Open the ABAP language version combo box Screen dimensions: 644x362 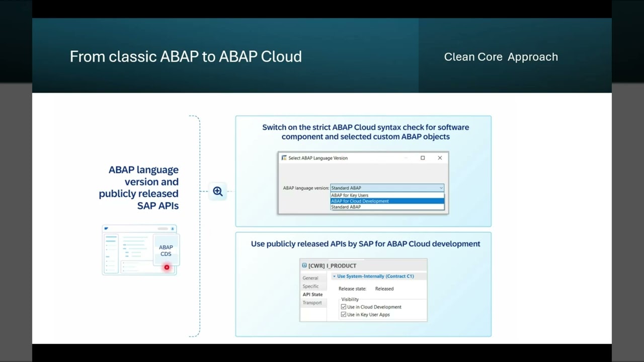pyautogui.click(x=387, y=188)
